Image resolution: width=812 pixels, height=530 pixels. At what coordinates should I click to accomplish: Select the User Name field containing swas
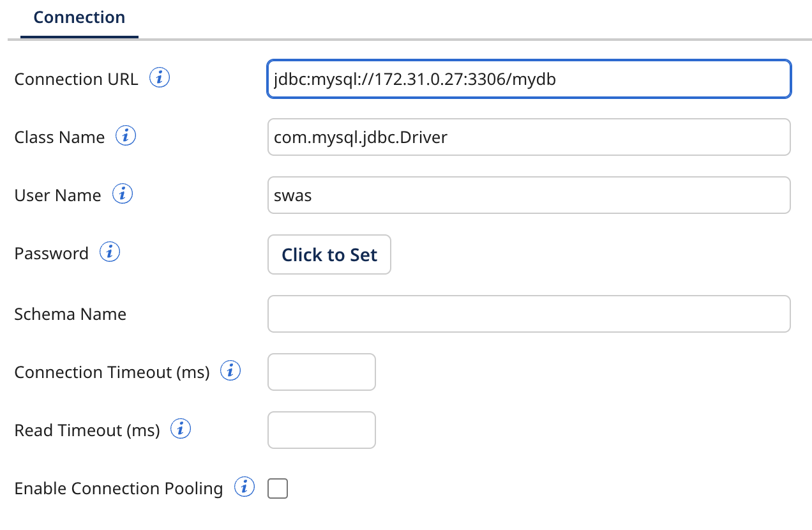(529, 195)
